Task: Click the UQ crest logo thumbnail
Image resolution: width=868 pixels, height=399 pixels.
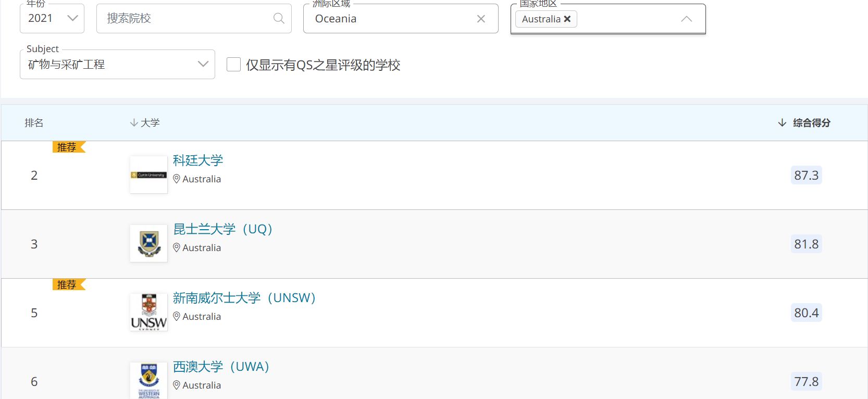Action: coord(148,243)
